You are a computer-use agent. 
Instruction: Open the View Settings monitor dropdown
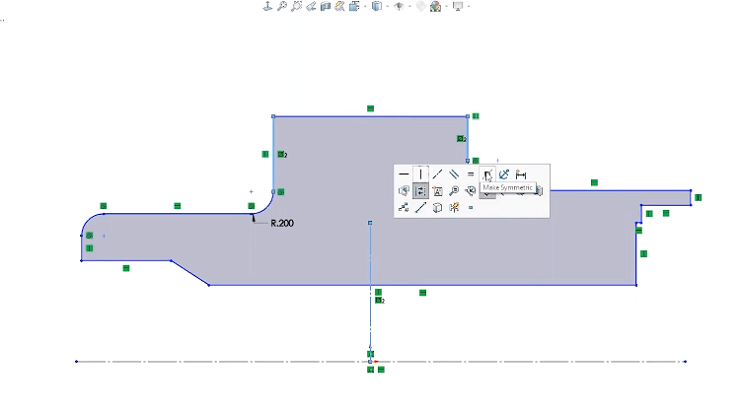click(x=467, y=6)
